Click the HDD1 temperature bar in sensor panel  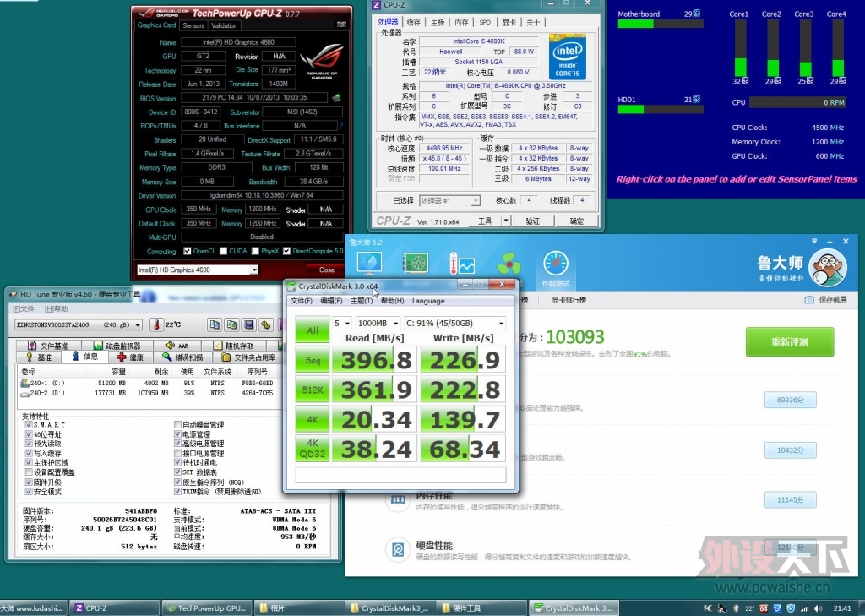click(x=661, y=109)
